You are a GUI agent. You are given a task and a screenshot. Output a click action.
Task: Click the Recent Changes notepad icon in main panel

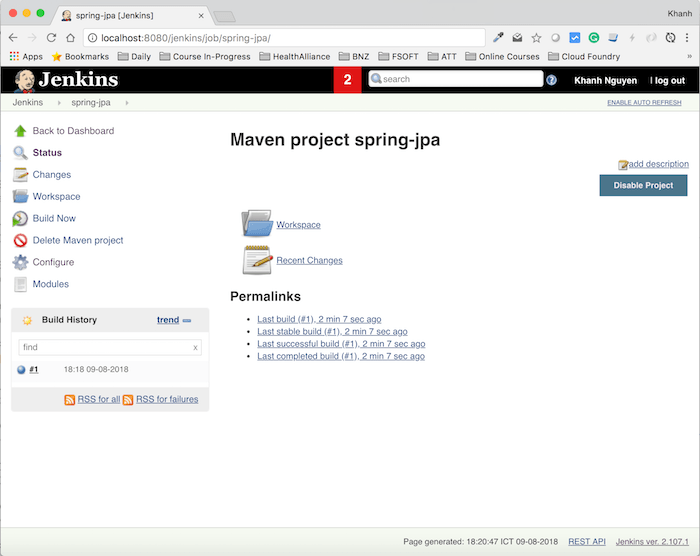click(258, 259)
